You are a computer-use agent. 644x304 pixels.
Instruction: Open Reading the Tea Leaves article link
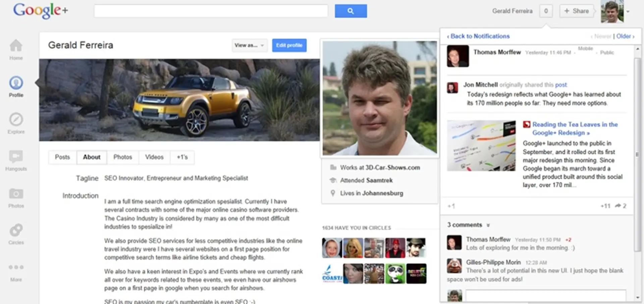pos(575,128)
